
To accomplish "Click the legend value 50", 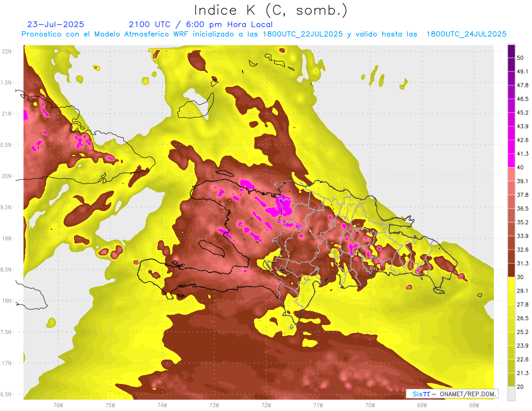I will click(521, 58).
